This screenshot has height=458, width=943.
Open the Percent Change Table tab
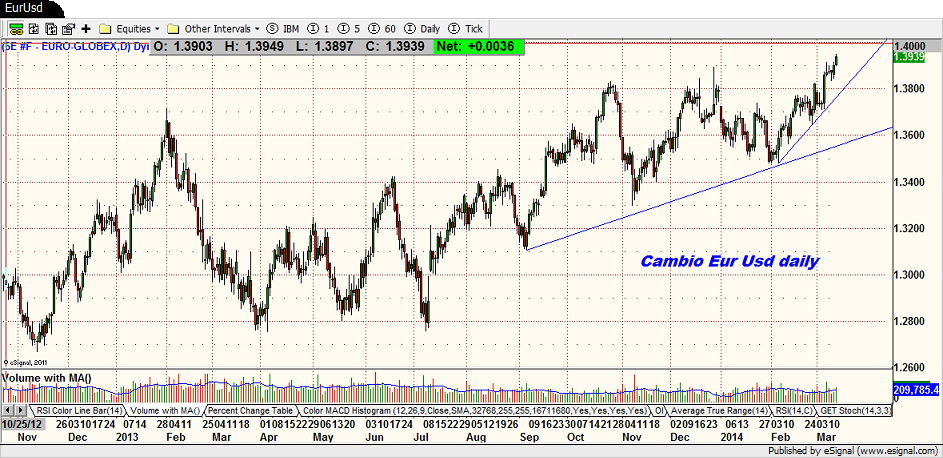pos(251,411)
